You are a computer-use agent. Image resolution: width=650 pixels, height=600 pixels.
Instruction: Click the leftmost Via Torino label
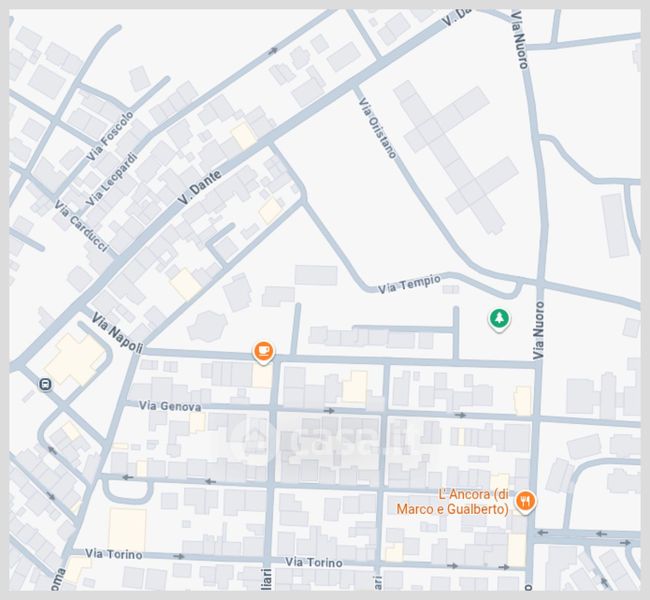coord(114,553)
